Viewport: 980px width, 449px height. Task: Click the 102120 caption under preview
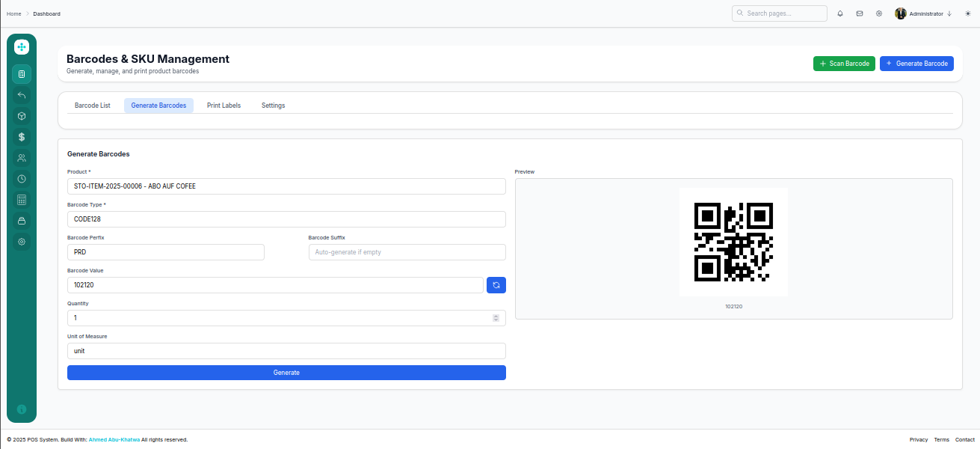(x=733, y=307)
